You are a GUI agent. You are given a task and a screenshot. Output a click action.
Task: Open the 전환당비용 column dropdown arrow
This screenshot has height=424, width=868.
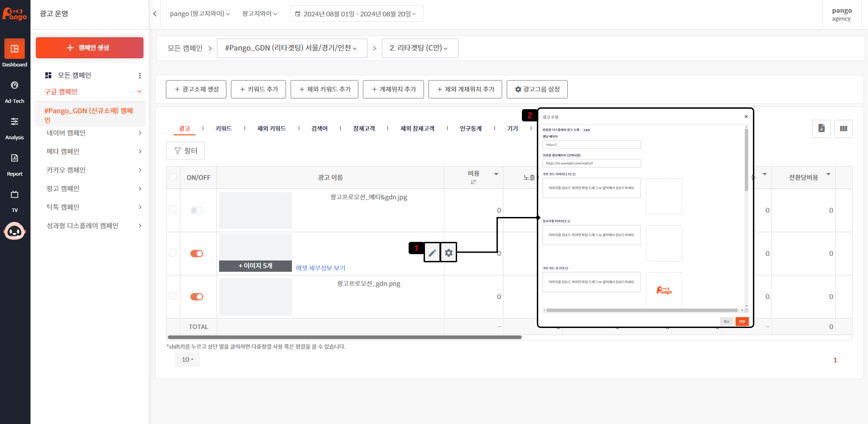point(828,174)
